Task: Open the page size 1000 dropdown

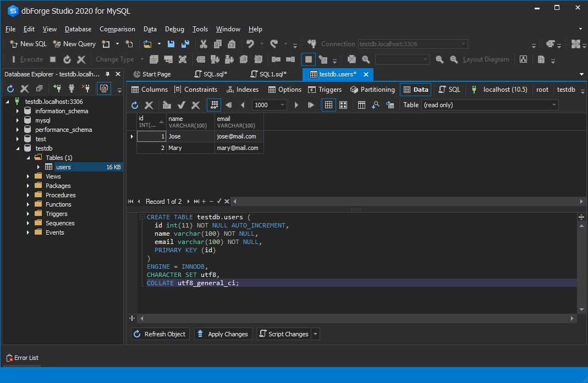Action: (x=282, y=106)
